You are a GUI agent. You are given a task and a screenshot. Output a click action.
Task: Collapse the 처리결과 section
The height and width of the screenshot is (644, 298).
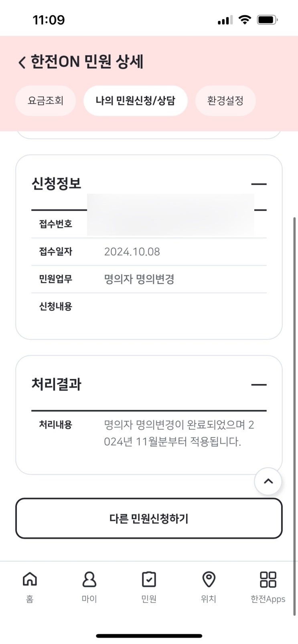coord(259,384)
